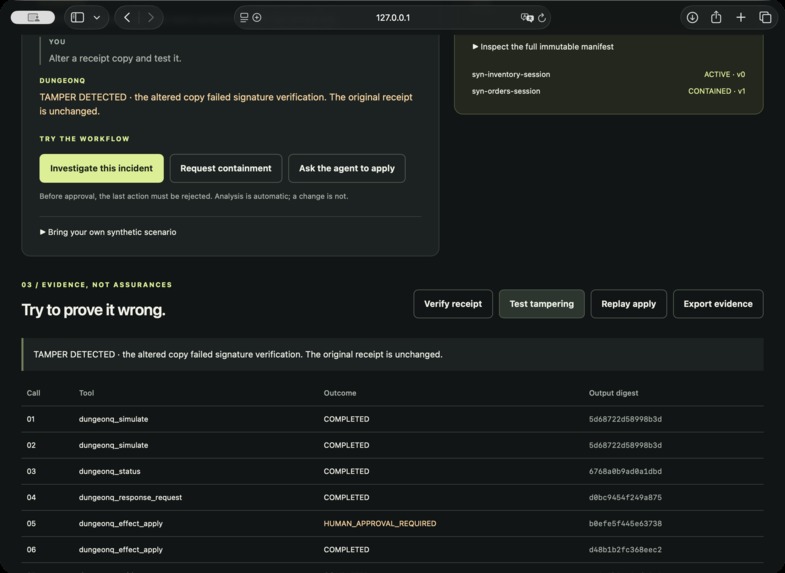Select syn-orders-session entry
Image resolution: width=785 pixels, height=573 pixels.
tap(506, 91)
